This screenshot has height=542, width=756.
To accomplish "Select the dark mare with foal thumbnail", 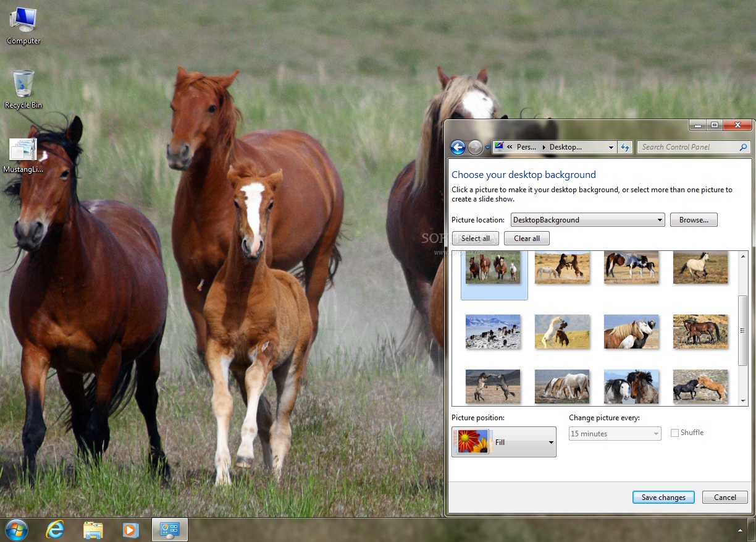I will [700, 331].
